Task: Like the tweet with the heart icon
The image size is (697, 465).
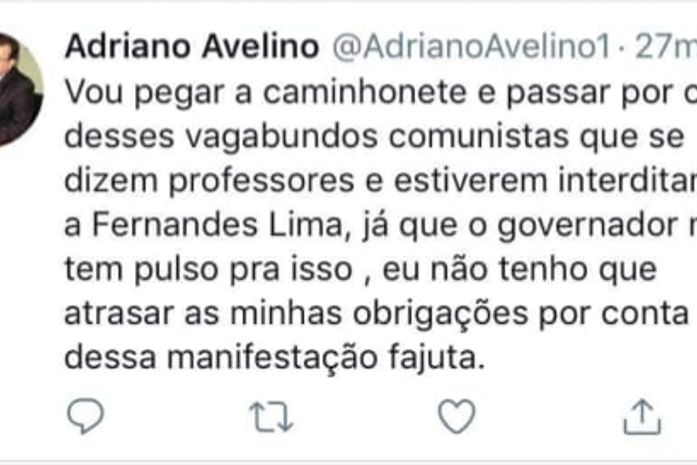Action: tap(457, 416)
